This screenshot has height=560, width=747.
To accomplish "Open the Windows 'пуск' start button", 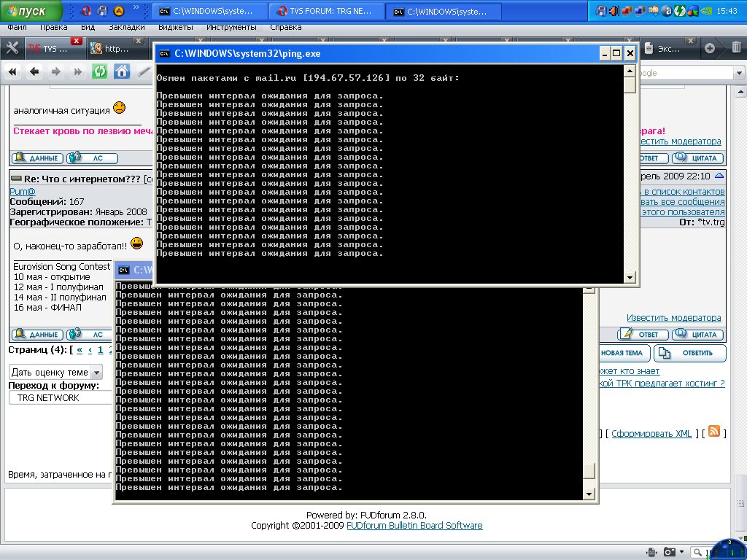I will (x=31, y=11).
